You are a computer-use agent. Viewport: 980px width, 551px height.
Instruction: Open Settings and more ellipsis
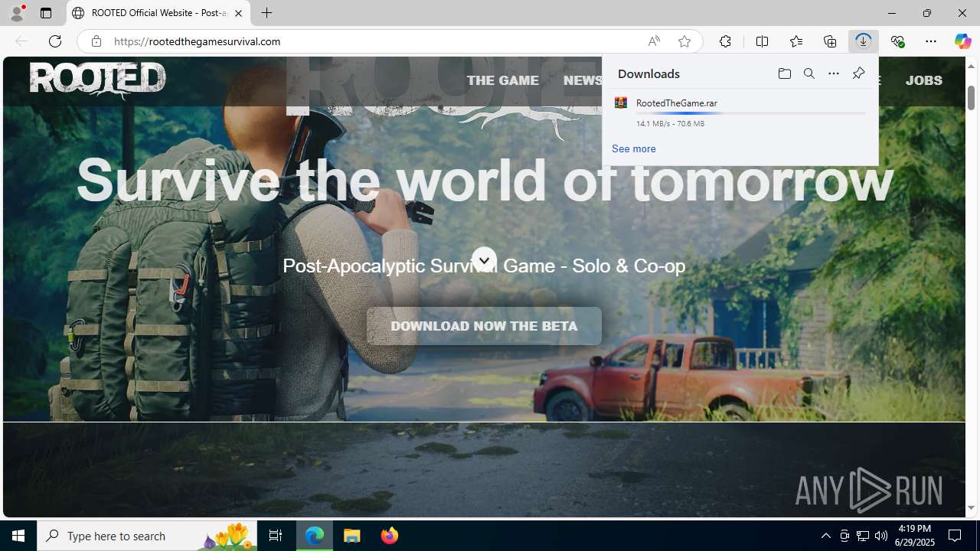(x=931, y=41)
